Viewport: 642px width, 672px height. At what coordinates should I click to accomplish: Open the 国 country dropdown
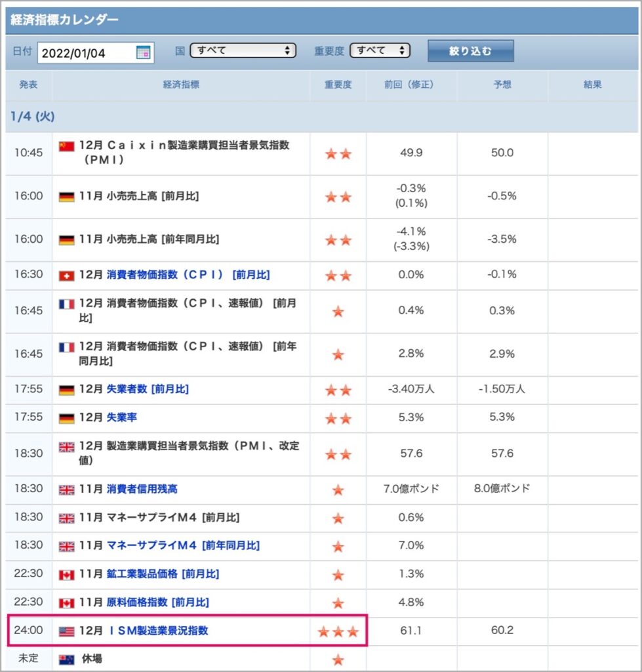click(243, 51)
